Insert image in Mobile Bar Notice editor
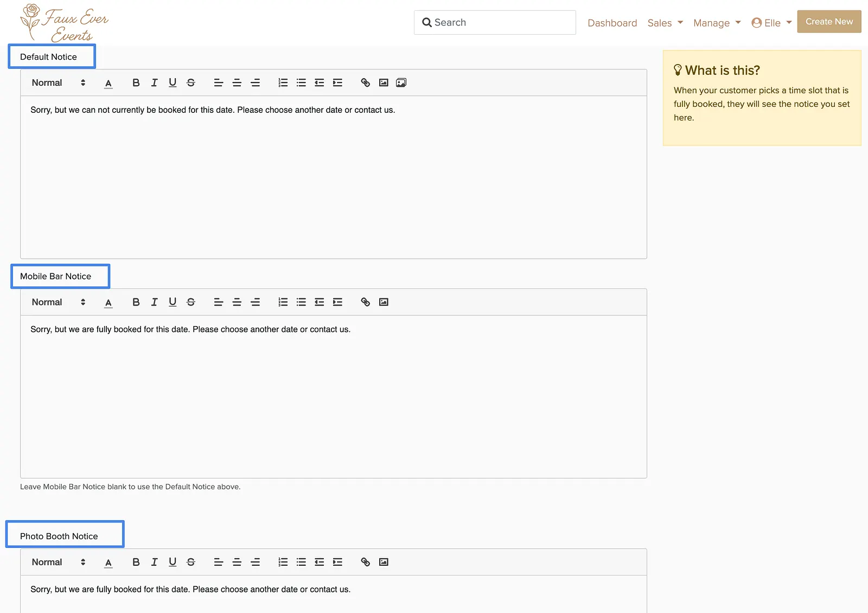Image resolution: width=868 pixels, height=613 pixels. 384,302
